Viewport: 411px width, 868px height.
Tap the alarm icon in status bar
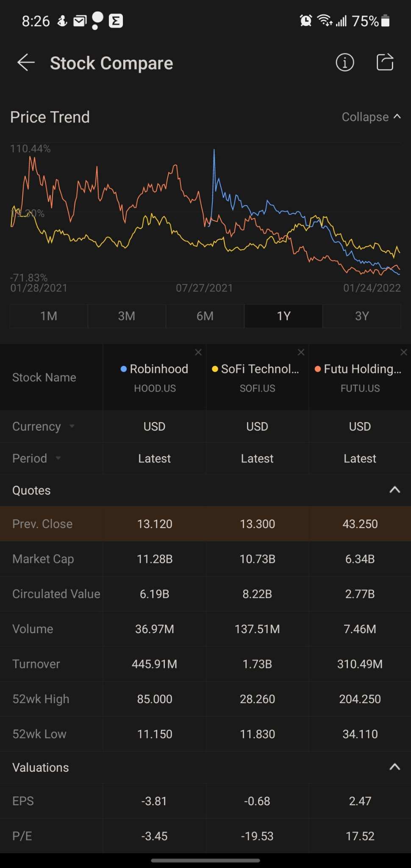click(305, 20)
